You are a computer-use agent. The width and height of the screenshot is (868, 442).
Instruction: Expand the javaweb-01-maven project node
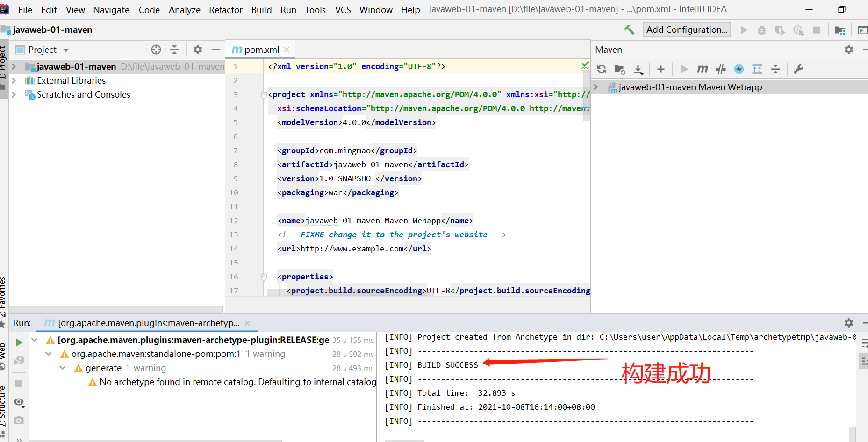pos(14,67)
